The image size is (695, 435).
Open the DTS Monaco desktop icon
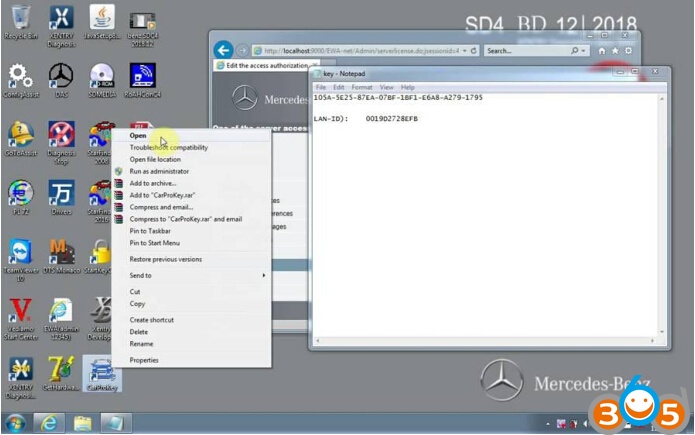(62, 256)
